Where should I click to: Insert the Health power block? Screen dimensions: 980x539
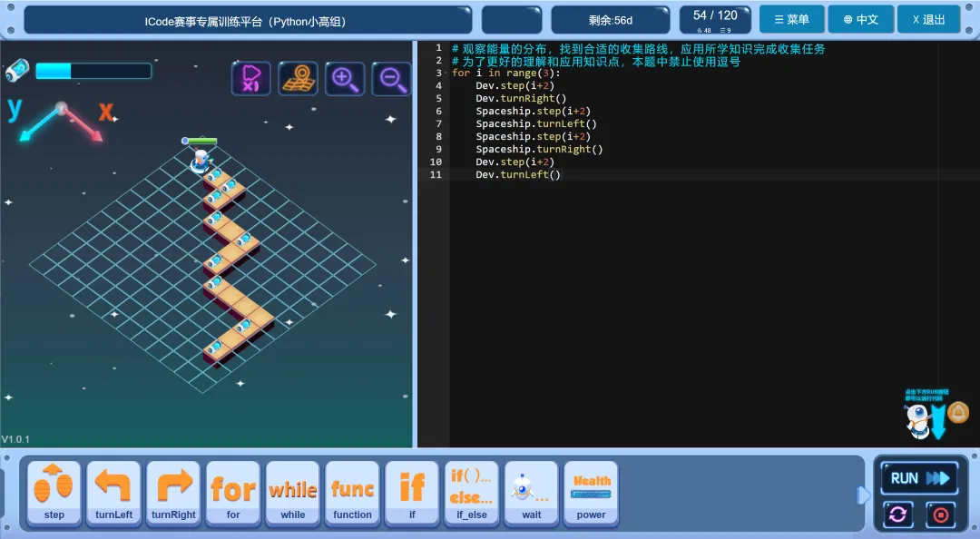coord(592,494)
